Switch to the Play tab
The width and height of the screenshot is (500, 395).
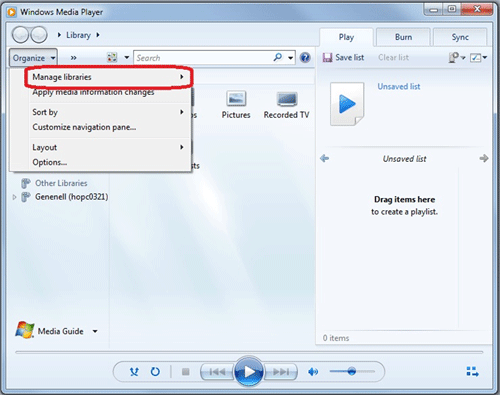(x=346, y=37)
